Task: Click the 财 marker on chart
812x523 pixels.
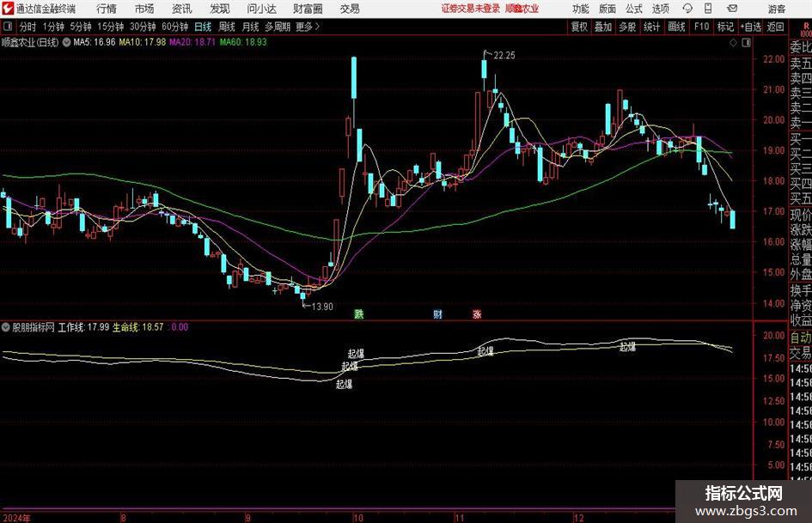Action: [x=438, y=313]
